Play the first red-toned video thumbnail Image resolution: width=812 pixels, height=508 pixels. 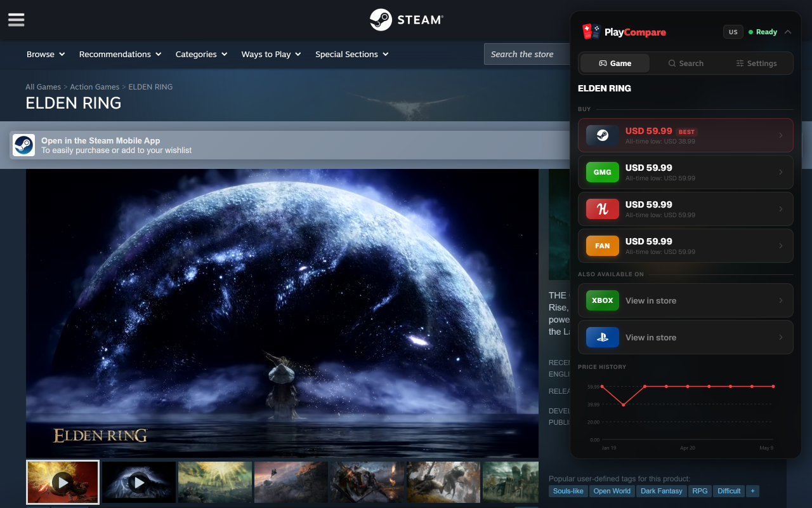[x=63, y=482]
